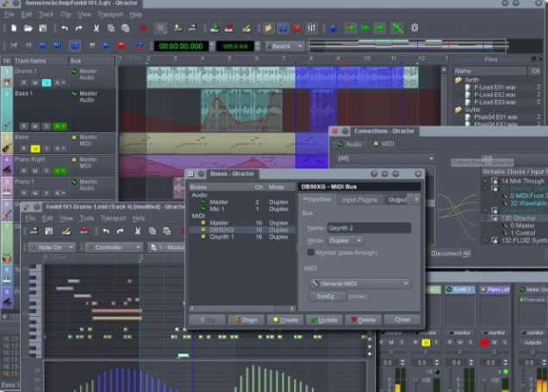Mute the Bass MIDI track with its yellow M
Screen dimensions: 548x392
coord(35,148)
